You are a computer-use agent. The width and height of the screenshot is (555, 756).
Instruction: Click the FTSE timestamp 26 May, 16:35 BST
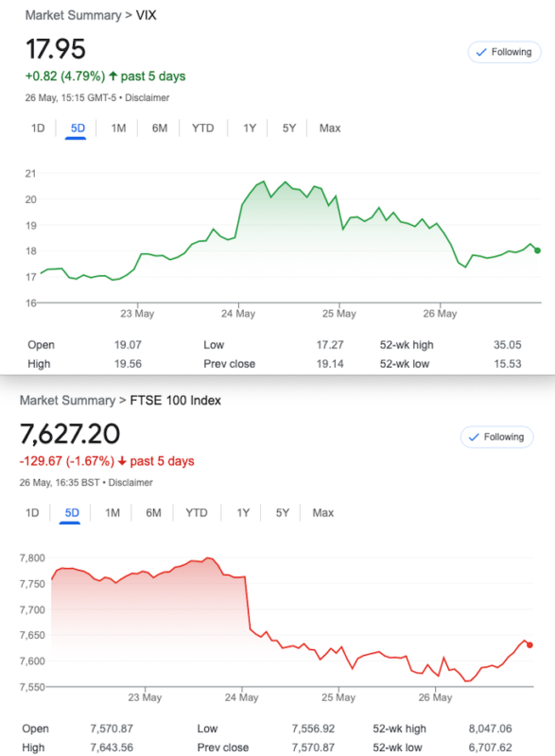[x=60, y=483]
